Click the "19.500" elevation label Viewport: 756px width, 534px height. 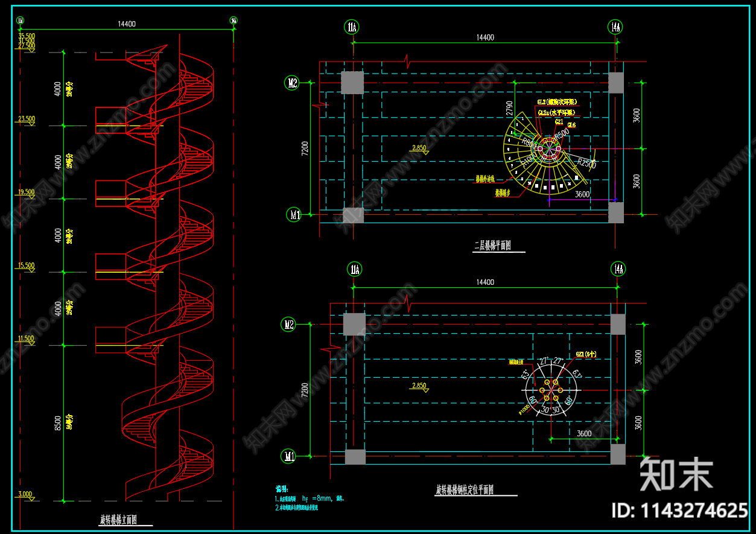click(27, 192)
